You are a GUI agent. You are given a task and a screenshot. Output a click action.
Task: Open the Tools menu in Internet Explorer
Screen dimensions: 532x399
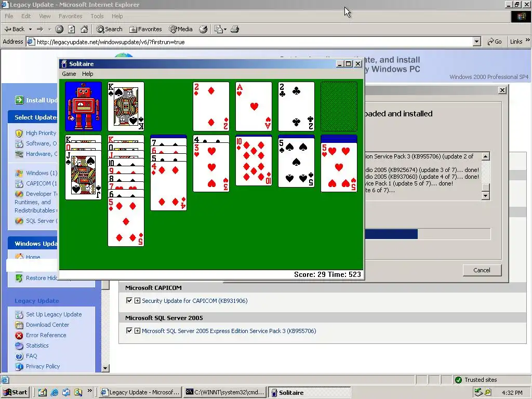pyautogui.click(x=97, y=16)
